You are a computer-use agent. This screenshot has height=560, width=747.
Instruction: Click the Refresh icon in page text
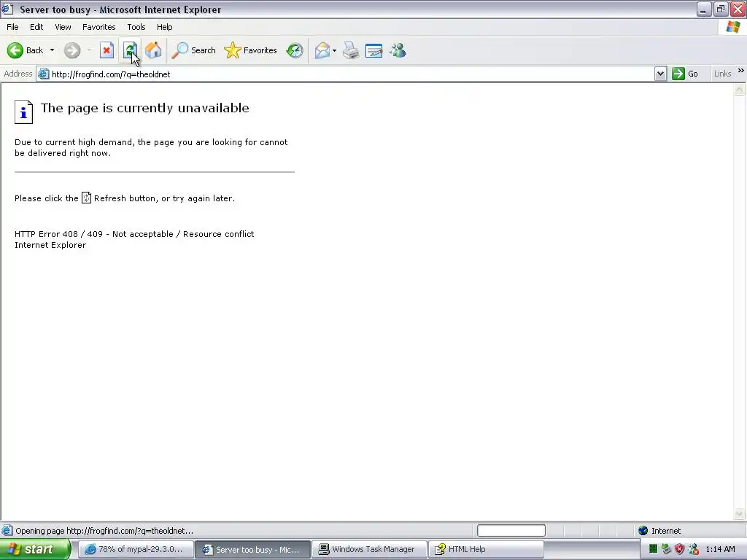(x=86, y=198)
